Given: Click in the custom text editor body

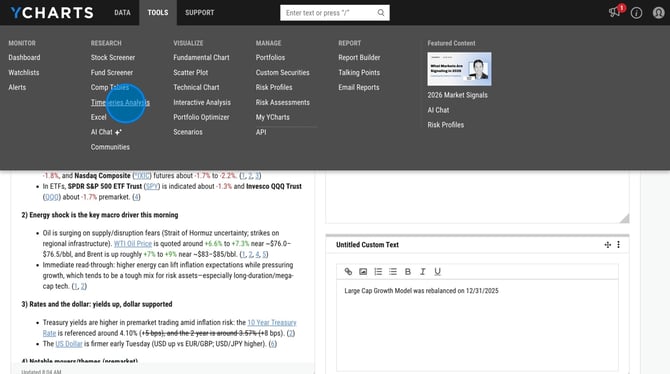Looking at the screenshot, I should click(477, 325).
